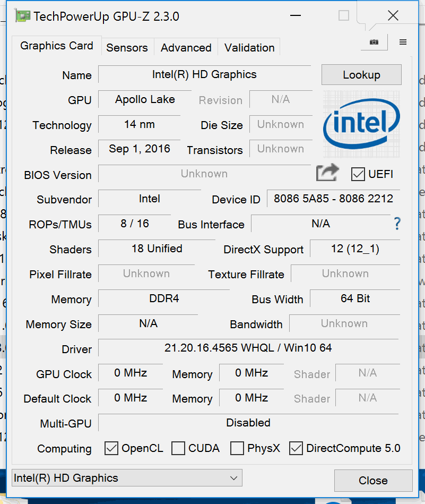Toggle the UEFI checkbox
This screenshot has height=504, width=425.
pyautogui.click(x=358, y=174)
